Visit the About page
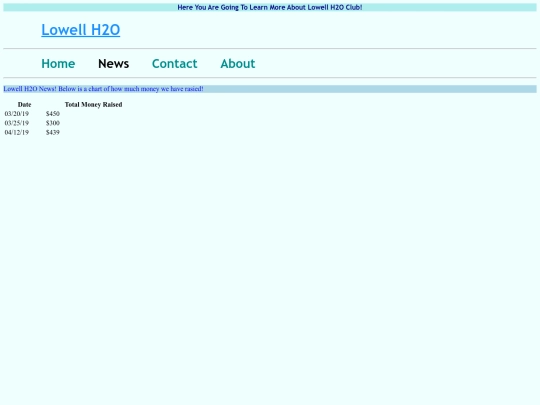 pyautogui.click(x=238, y=64)
